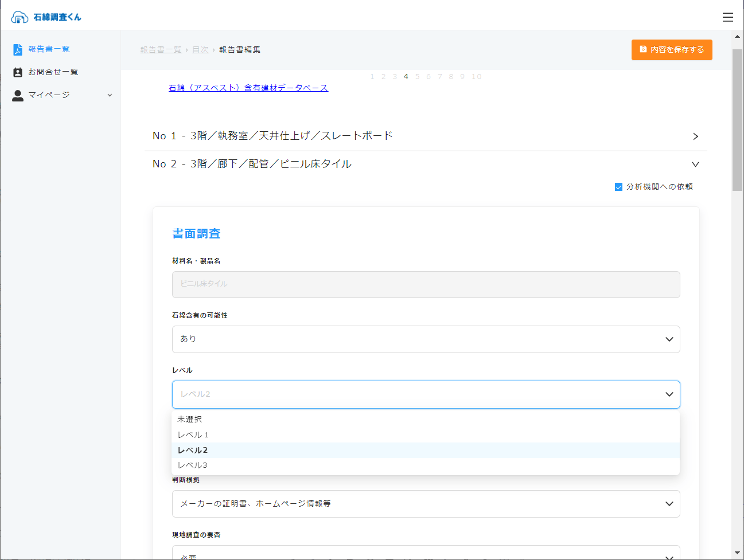
Task: Open the 石綿含有の可能性 dropdown
Action: click(426, 339)
